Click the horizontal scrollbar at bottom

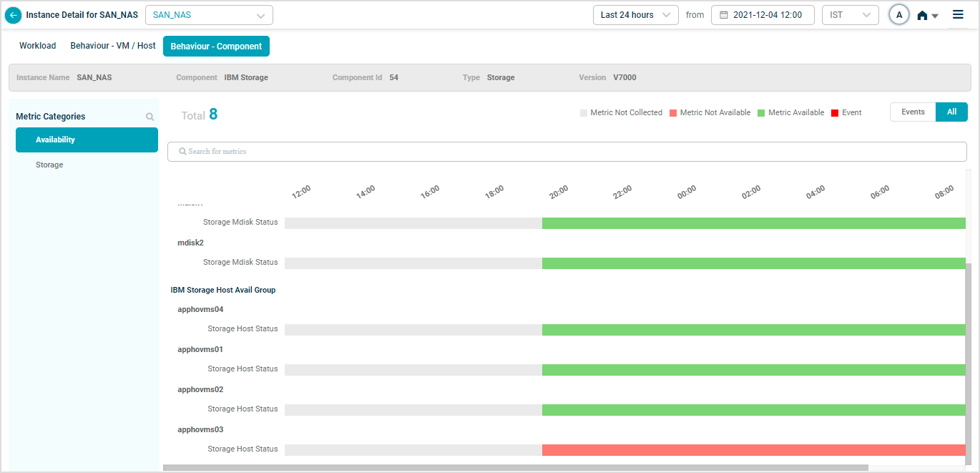515,468
